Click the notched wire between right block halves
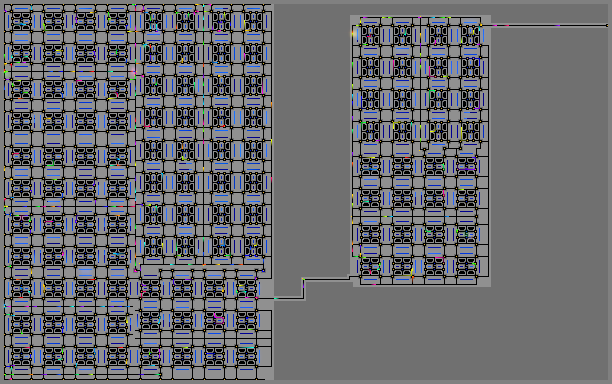 (x=449, y=148)
